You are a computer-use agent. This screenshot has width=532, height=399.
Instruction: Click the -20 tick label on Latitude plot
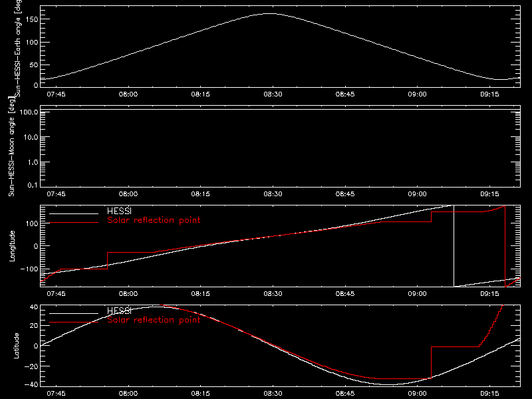pyautogui.click(x=31, y=366)
